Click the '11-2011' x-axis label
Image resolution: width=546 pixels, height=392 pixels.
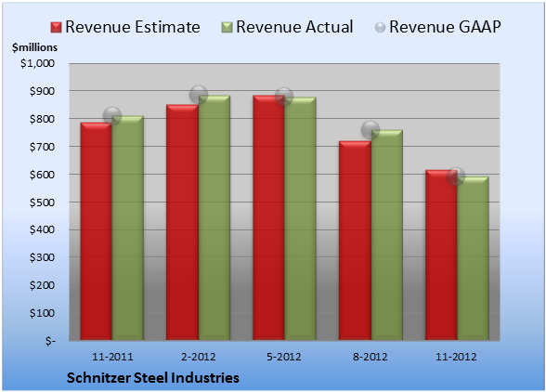[112, 357]
